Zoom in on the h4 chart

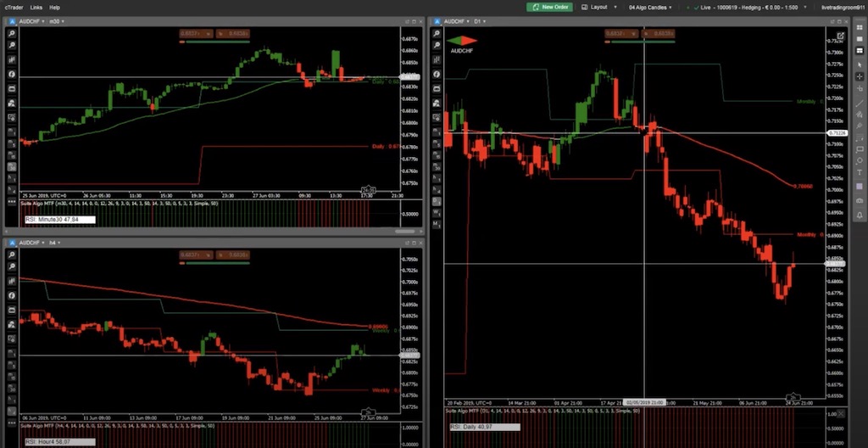(12, 255)
